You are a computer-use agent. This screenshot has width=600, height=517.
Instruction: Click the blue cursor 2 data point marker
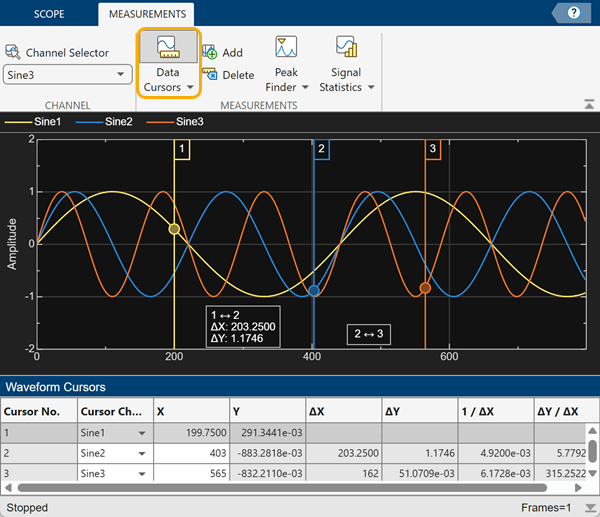point(314,291)
